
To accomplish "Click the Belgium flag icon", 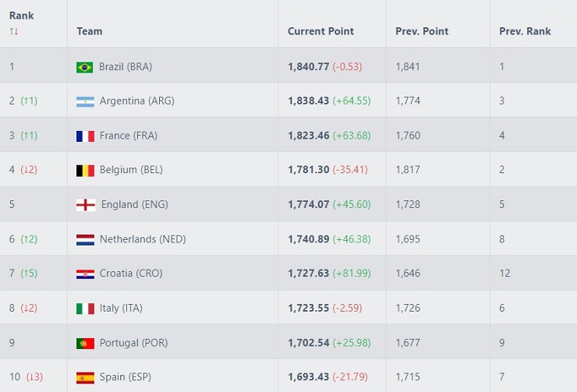I will (x=85, y=171).
